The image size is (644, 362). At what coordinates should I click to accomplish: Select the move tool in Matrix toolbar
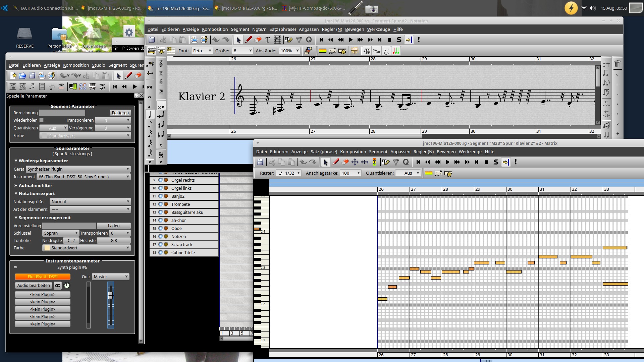[x=355, y=162]
